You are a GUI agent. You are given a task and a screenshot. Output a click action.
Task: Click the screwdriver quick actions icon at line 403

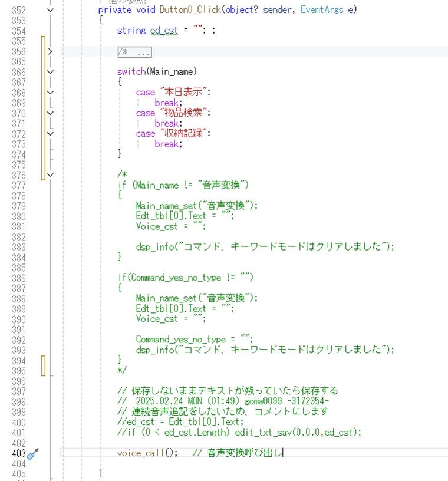(33, 453)
